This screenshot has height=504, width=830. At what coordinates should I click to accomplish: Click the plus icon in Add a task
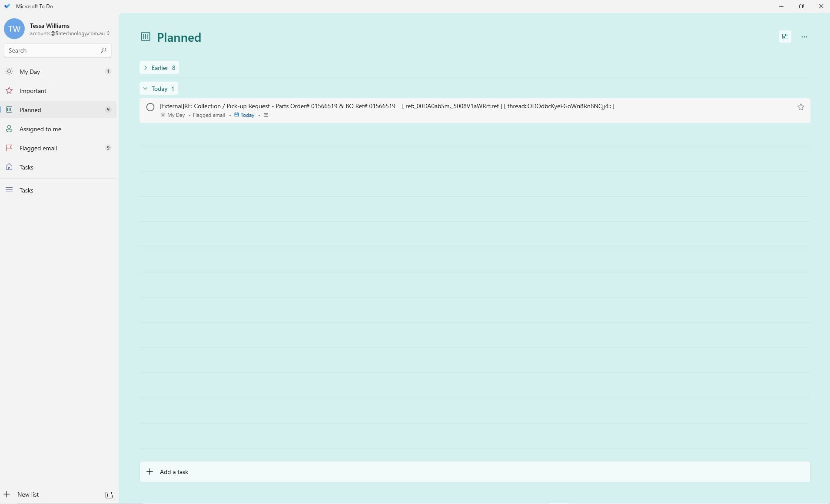tap(150, 472)
